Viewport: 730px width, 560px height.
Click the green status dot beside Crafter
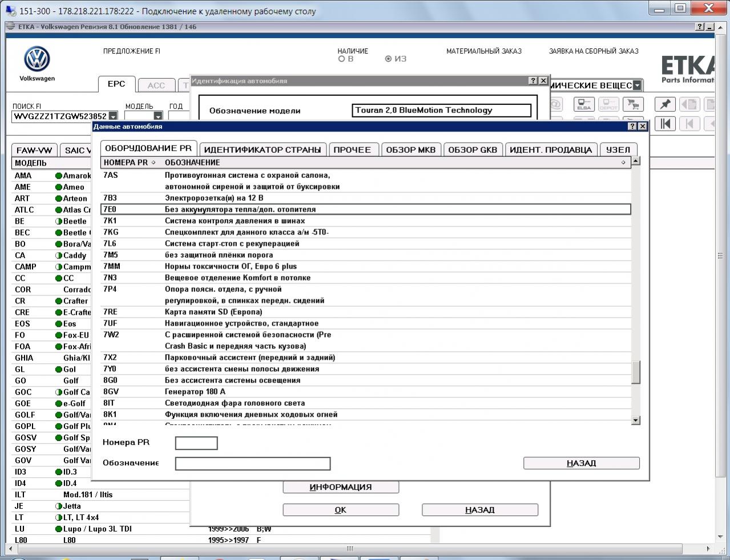coord(58,301)
